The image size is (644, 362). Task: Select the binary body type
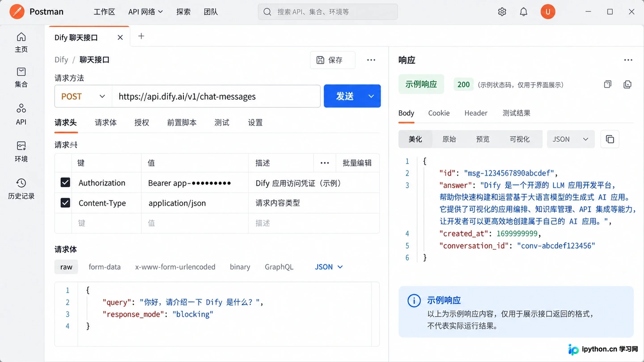tap(240, 267)
